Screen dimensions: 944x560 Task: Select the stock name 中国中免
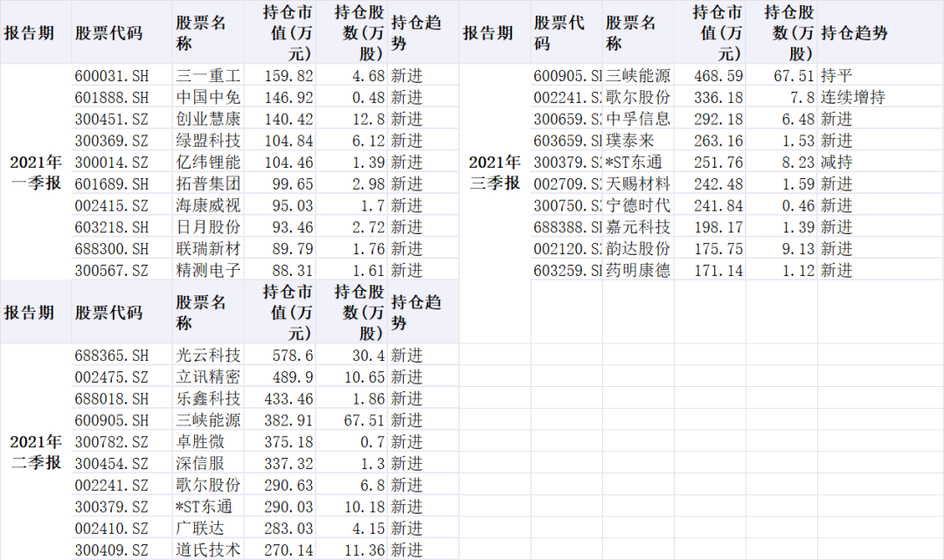tap(208, 98)
